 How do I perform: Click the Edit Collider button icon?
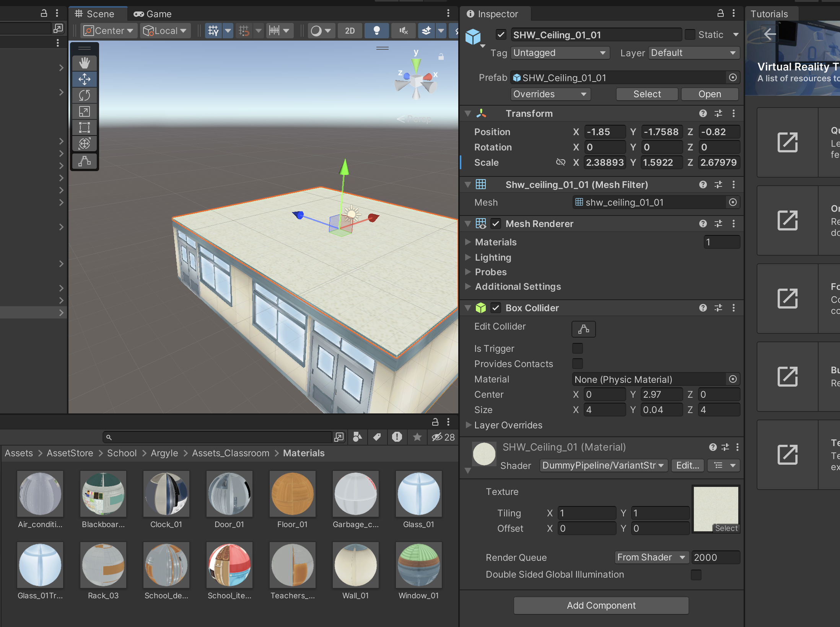pos(583,329)
